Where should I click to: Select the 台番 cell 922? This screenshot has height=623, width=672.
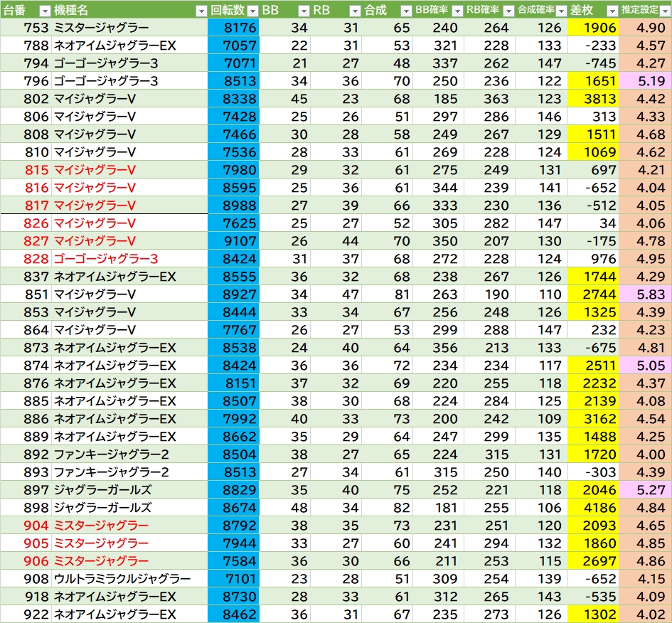click(x=26, y=614)
